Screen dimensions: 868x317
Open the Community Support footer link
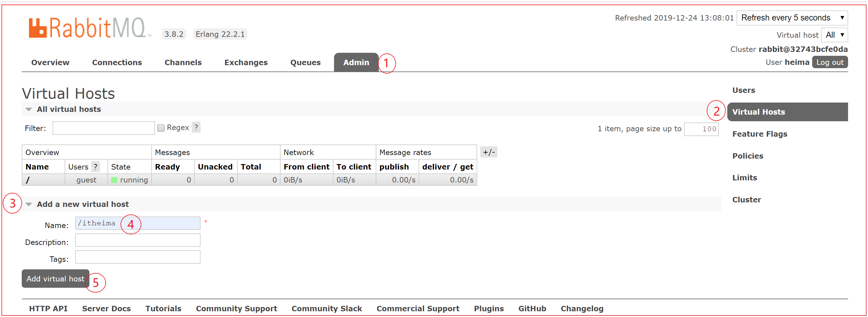[236, 309]
